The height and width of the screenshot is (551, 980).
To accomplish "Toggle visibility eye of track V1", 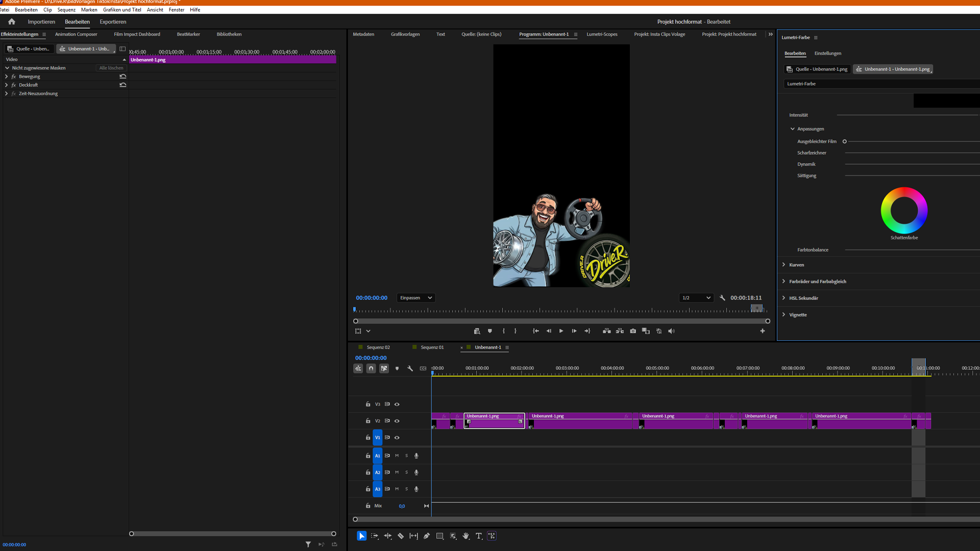I will point(397,438).
